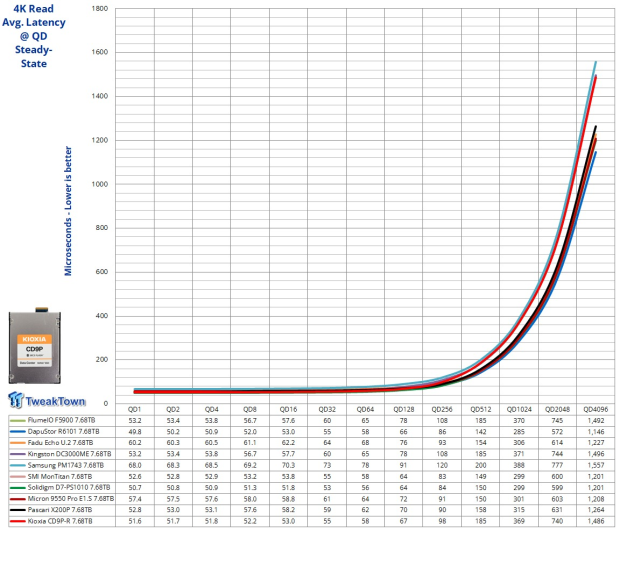Click the QD2 column header
The width and height of the screenshot is (620, 568).
(x=173, y=409)
